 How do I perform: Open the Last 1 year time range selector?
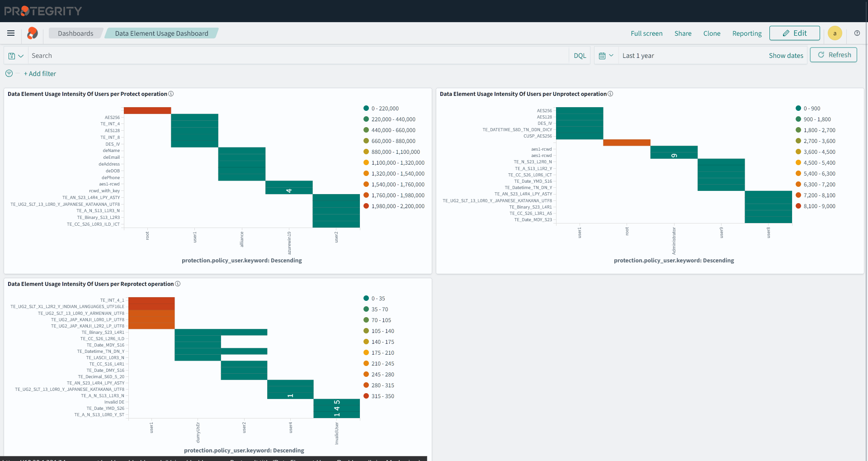(638, 55)
